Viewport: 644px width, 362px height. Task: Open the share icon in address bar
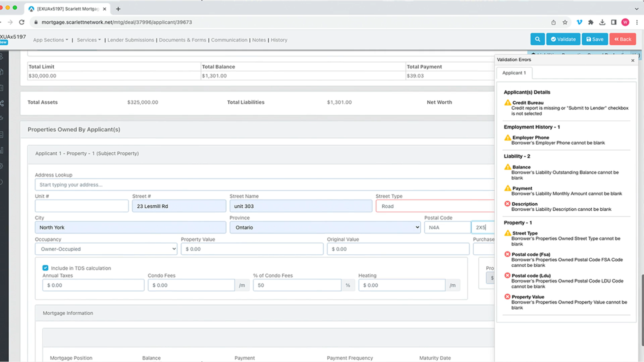click(x=553, y=22)
